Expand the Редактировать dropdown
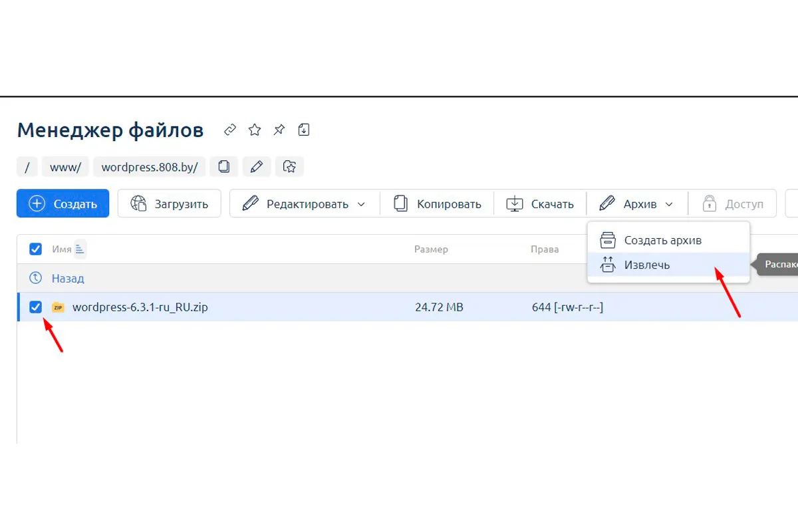Image resolution: width=798 pixels, height=532 pixels. pos(305,204)
